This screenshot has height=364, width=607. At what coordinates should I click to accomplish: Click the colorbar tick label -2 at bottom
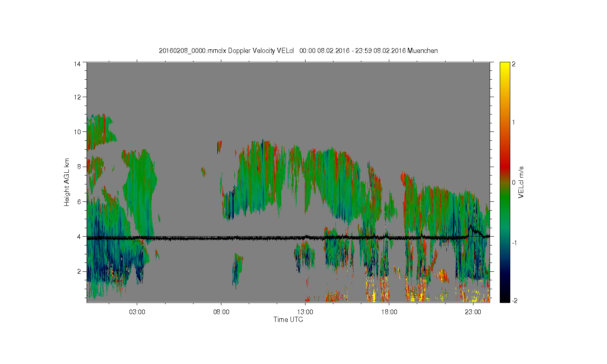tap(514, 301)
